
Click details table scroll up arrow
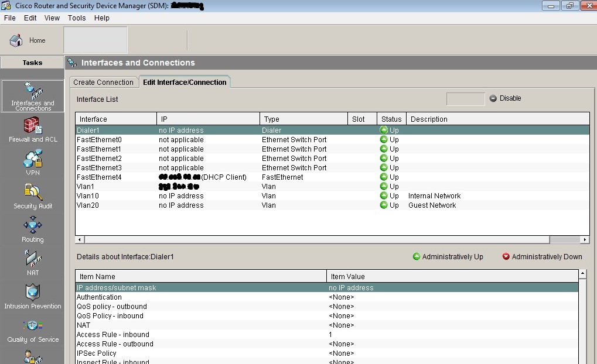pyautogui.click(x=582, y=273)
